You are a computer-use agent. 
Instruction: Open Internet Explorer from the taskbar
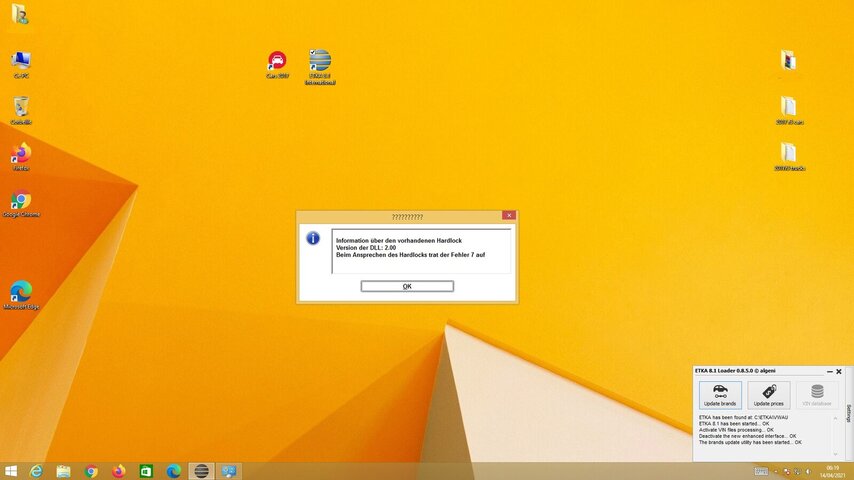coord(36,471)
